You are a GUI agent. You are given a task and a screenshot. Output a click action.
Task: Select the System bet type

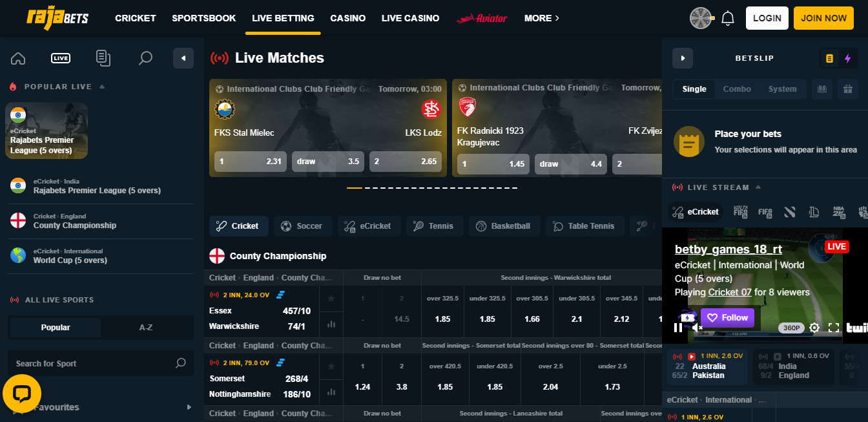tap(782, 89)
